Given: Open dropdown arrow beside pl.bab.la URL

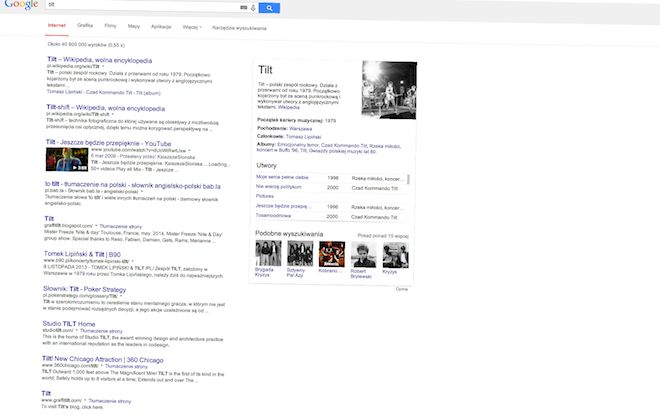Looking at the screenshot, I should (142, 192).
